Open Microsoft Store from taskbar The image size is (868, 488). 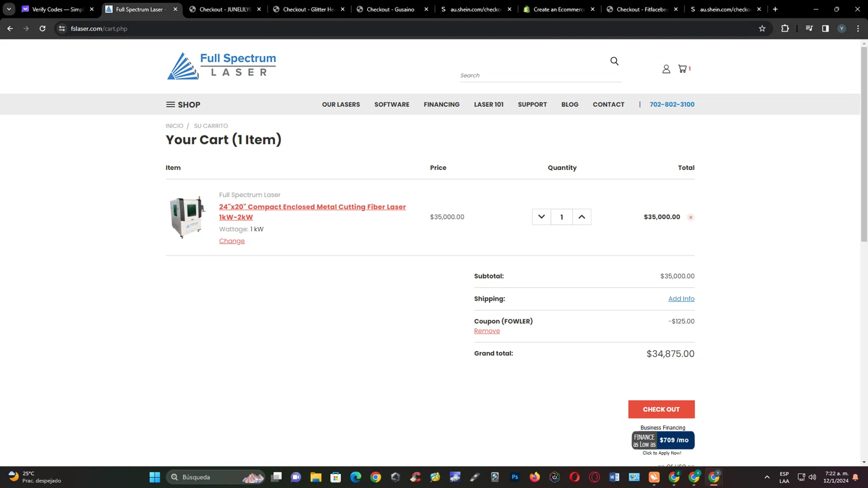tap(336, 477)
